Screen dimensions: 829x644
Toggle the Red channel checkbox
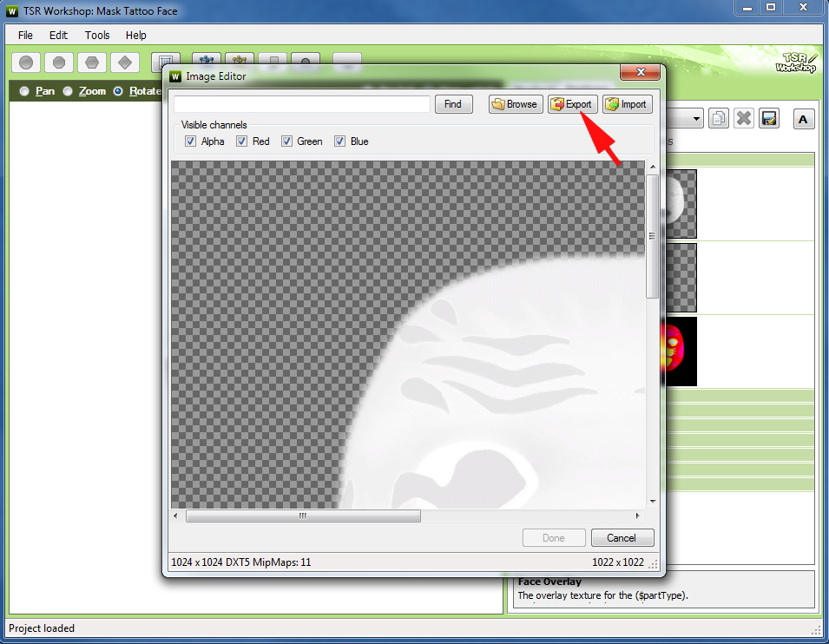click(241, 141)
